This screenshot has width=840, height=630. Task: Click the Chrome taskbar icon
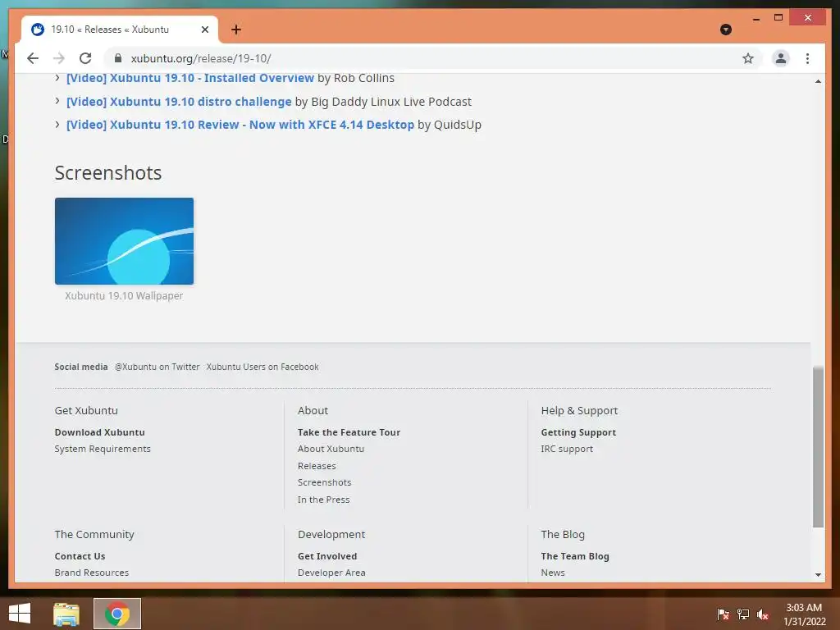tap(117, 614)
